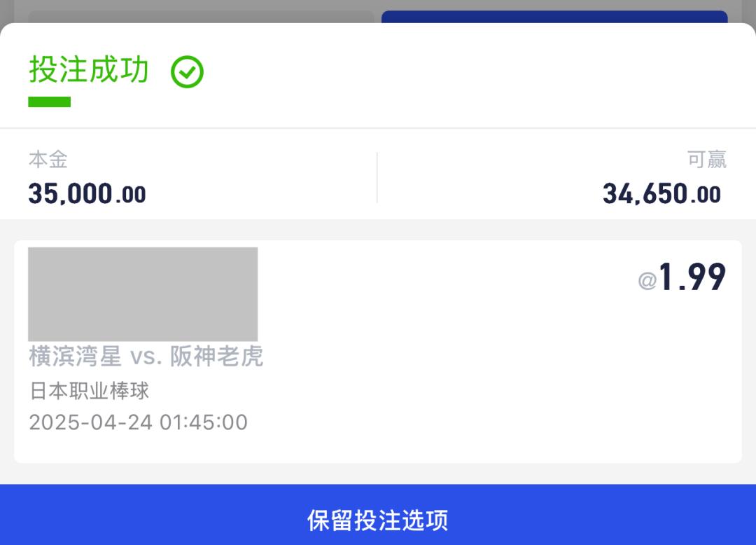The width and height of the screenshot is (756, 545).
Task: Click the 35,000.00 stake amount
Action: pyautogui.click(x=87, y=194)
